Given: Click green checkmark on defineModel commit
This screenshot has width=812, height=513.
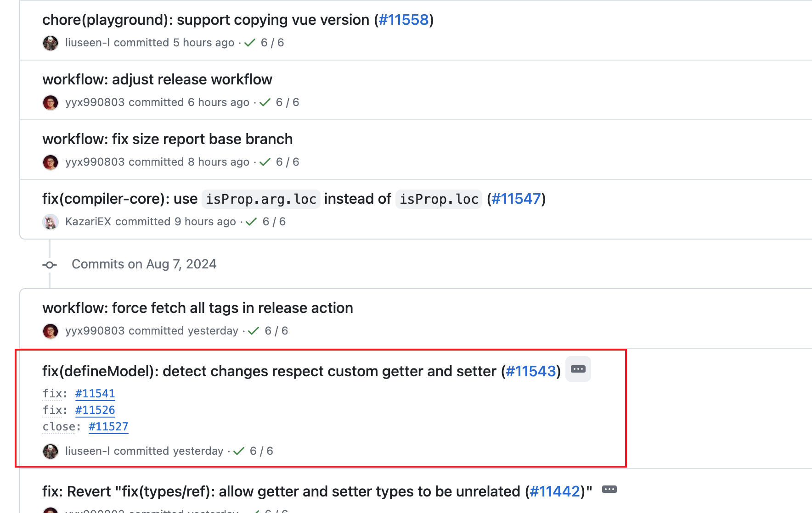Looking at the screenshot, I should [x=239, y=452].
